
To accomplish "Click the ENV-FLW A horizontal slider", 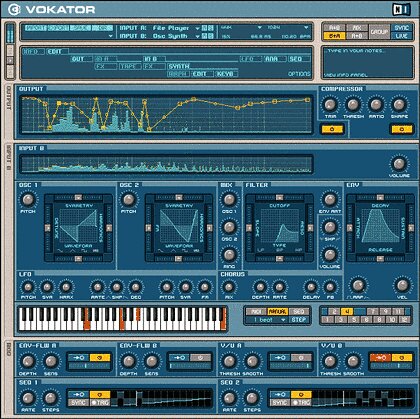I will (x=89, y=366).
